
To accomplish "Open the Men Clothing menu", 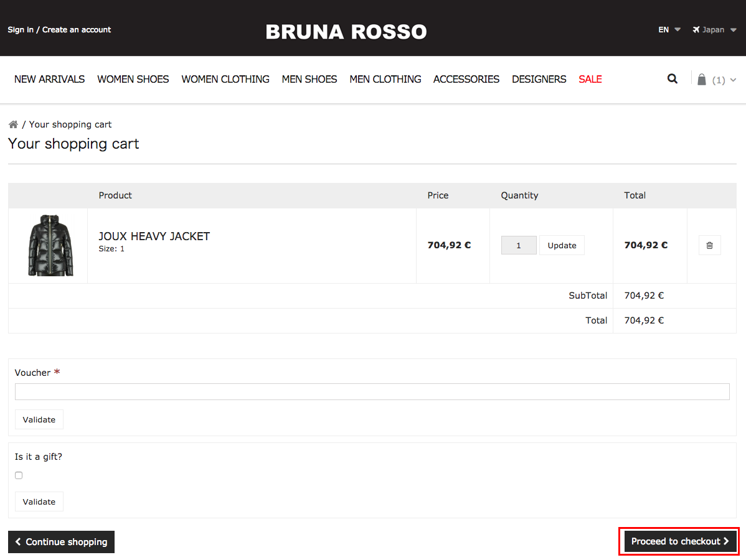I will click(x=385, y=80).
